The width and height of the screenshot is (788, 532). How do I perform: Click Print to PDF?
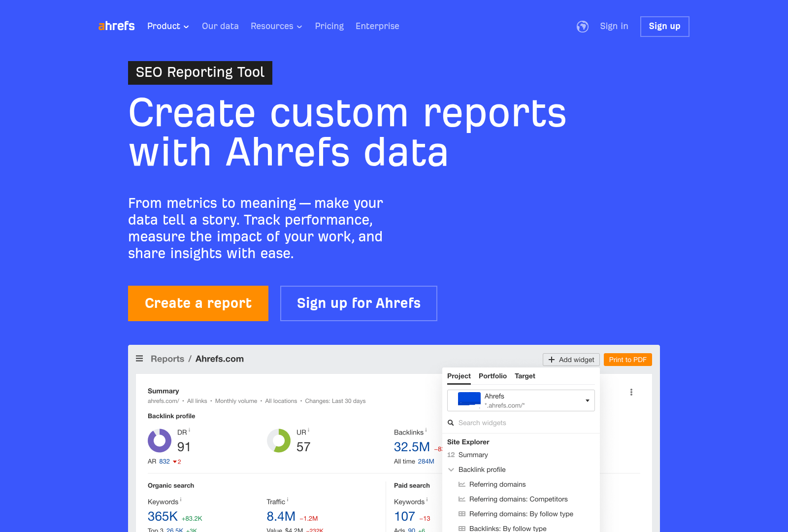pyautogui.click(x=628, y=360)
